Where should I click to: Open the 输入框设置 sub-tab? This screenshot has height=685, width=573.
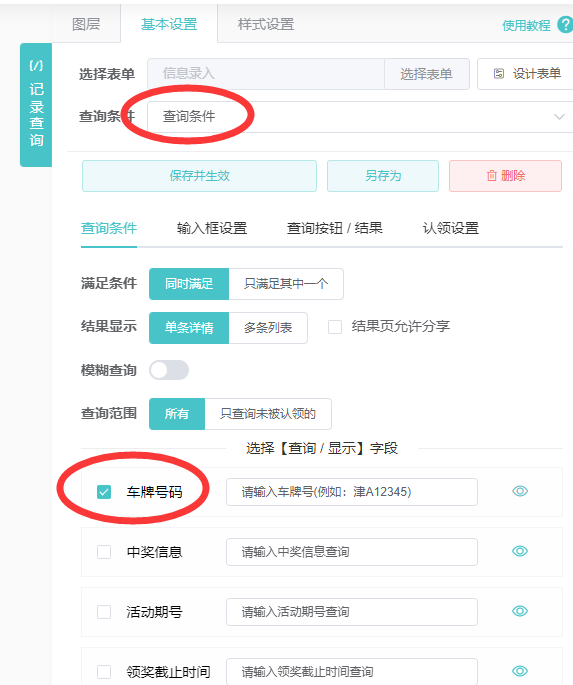212,228
